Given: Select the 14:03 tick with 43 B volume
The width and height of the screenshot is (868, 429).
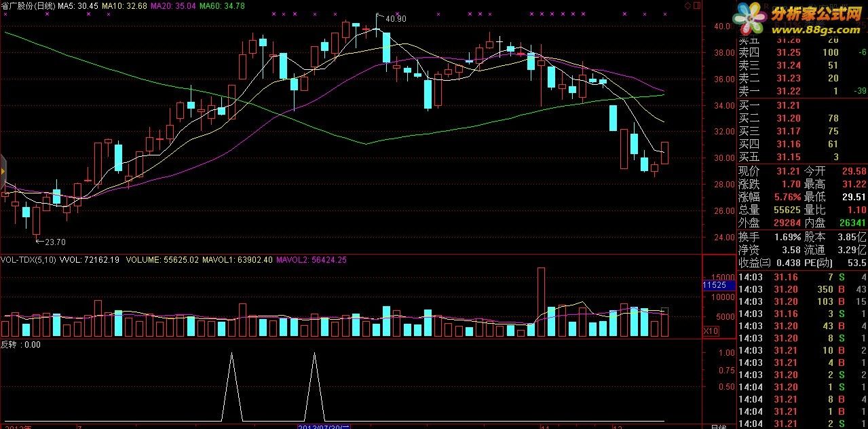Looking at the screenshot, I should coord(802,326).
